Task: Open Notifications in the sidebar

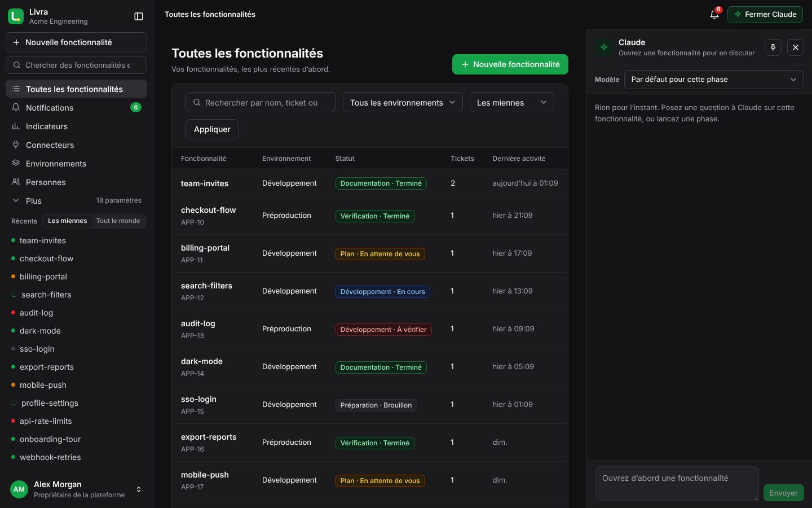Action: point(76,108)
